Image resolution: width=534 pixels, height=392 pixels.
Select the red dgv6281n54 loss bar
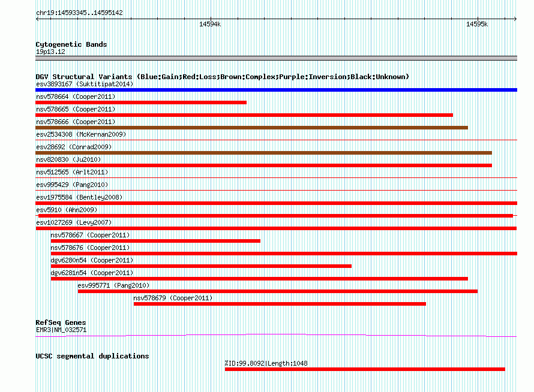coord(259,279)
